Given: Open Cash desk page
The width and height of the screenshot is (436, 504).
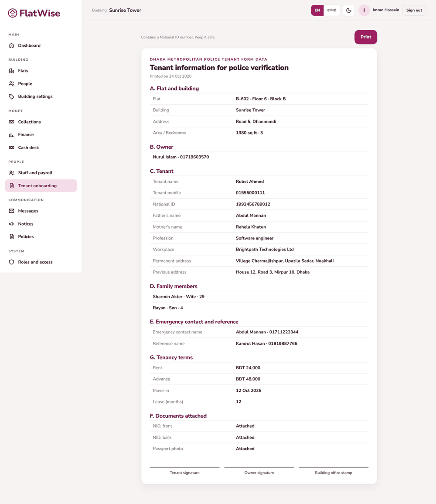Looking at the screenshot, I should click(41, 147).
